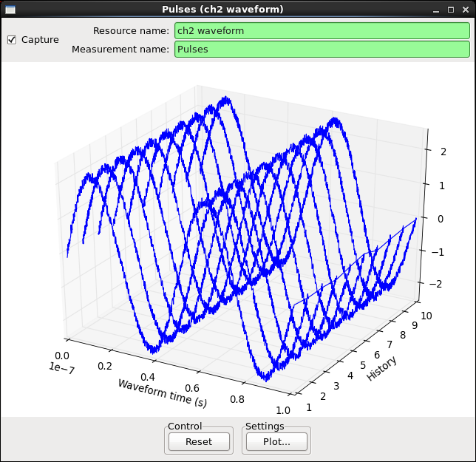The image size is (476, 462).
Task: Close the Pulses window
Action: [x=466, y=10]
